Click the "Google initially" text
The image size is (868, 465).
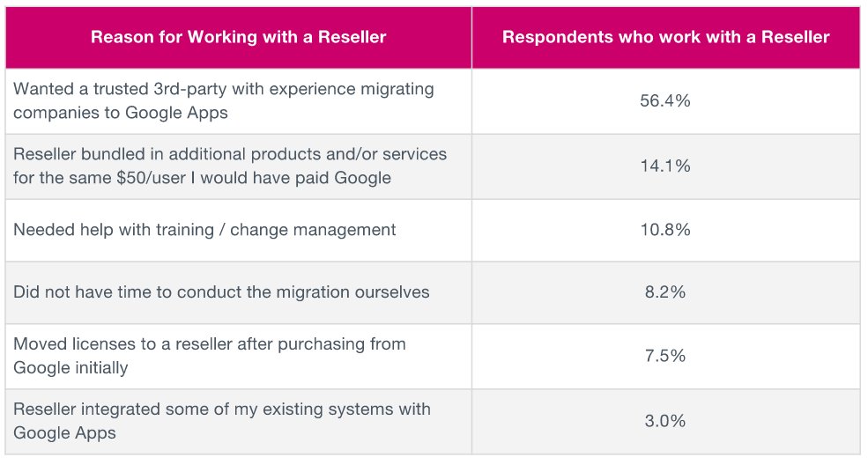[x=70, y=367]
